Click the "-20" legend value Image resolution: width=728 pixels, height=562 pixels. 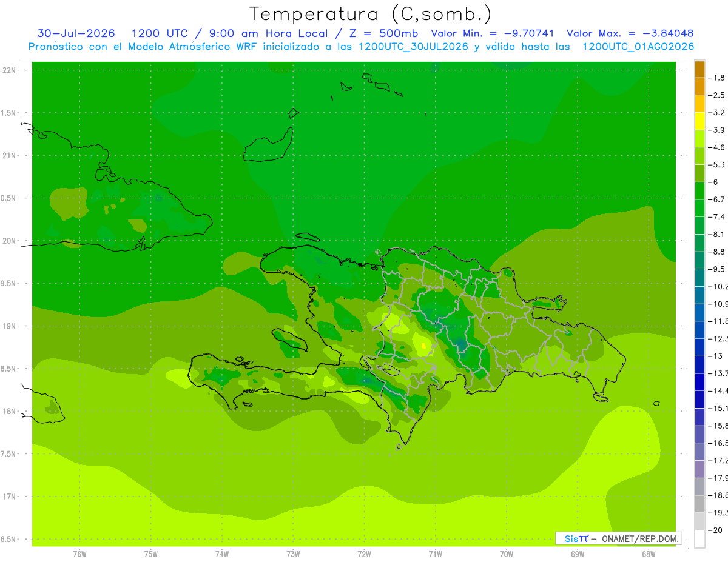point(715,530)
